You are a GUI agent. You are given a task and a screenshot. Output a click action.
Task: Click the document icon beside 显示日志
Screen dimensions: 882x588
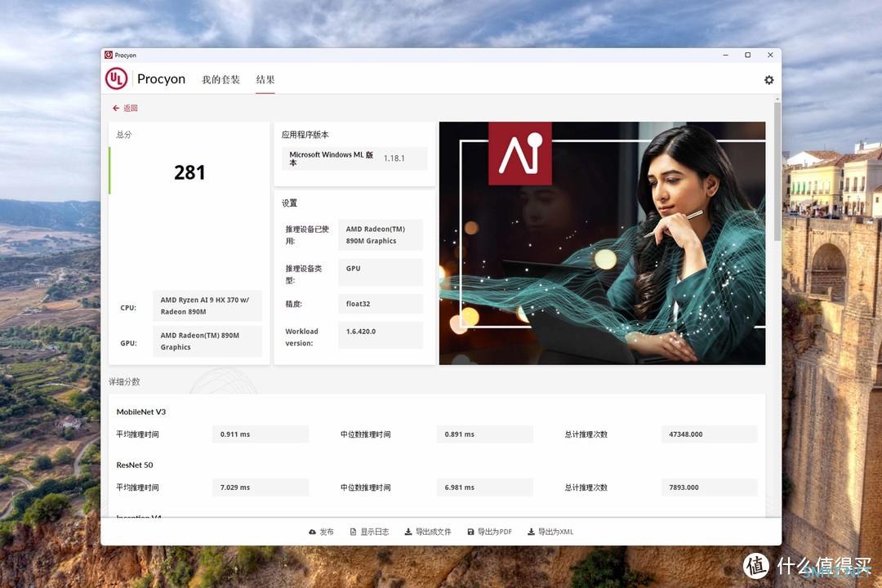[x=354, y=532]
